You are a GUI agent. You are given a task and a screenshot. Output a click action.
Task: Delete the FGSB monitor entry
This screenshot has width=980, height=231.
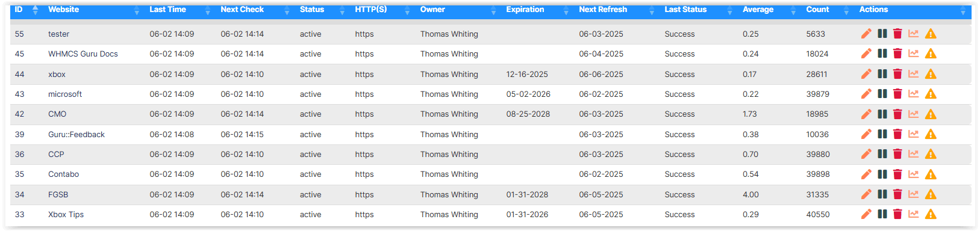tap(897, 194)
